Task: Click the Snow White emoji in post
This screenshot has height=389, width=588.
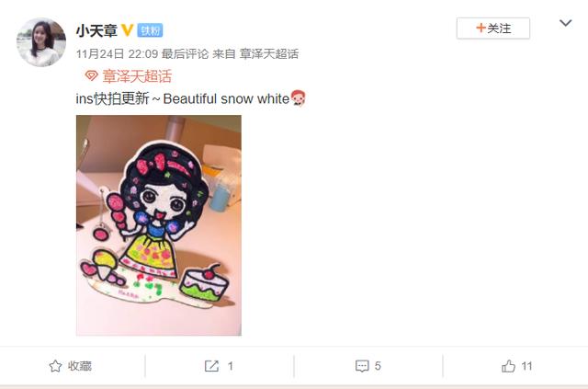Action: 298,98
